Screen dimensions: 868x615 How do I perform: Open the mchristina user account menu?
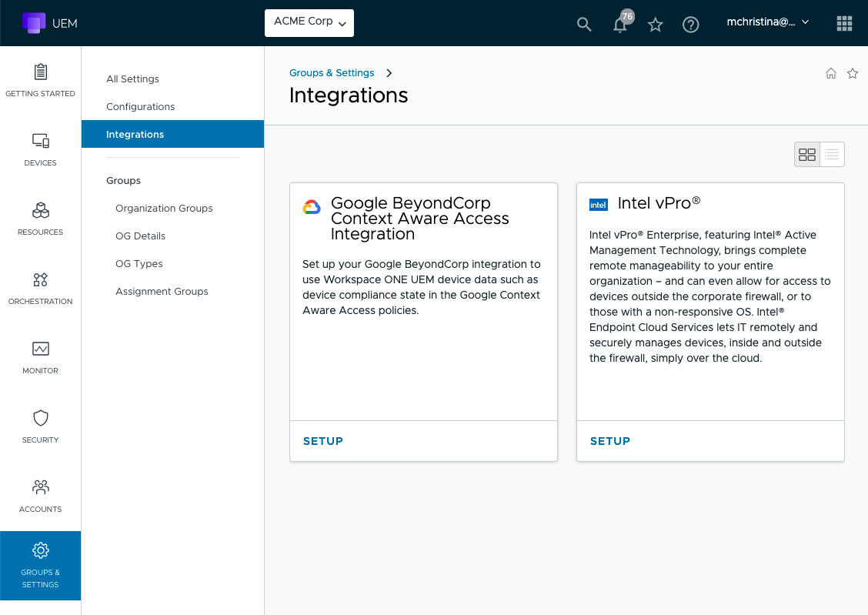pos(767,22)
